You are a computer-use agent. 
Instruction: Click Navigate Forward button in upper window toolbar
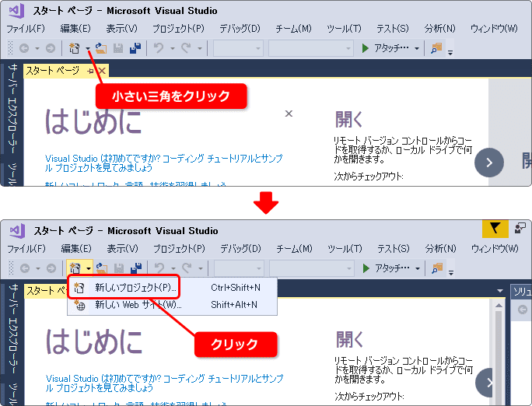point(51,48)
